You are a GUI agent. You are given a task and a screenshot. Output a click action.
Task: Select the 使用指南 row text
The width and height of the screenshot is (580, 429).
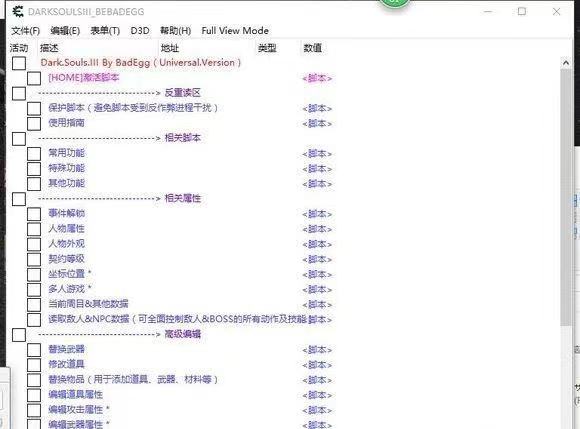click(66, 123)
